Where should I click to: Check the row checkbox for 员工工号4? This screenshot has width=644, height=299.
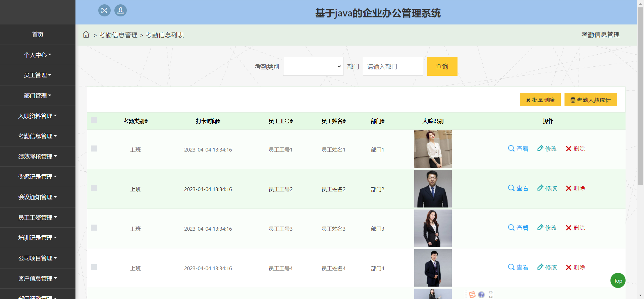coord(94,267)
